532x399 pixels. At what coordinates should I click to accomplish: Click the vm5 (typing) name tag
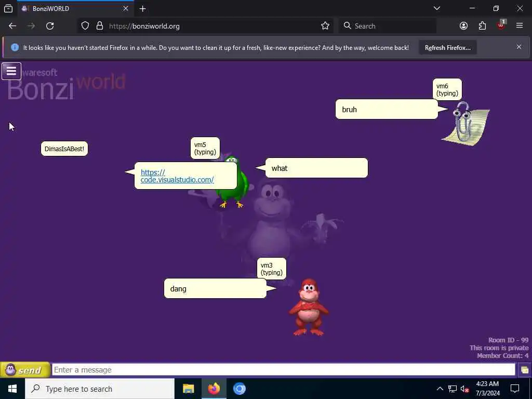pyautogui.click(x=205, y=148)
